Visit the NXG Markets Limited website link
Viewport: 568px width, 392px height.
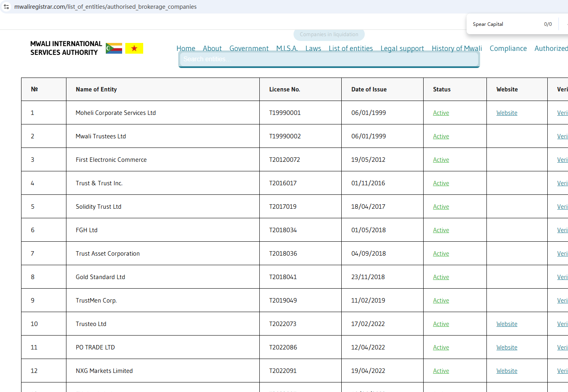(x=506, y=371)
